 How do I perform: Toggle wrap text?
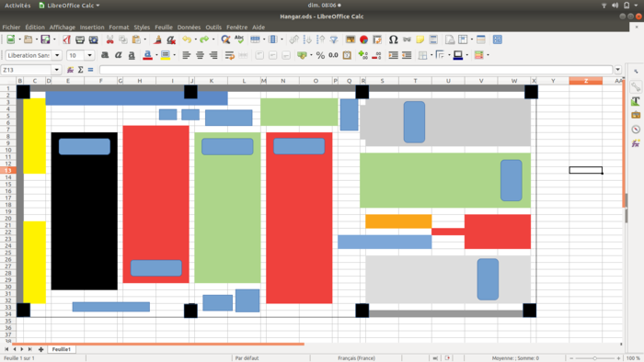(230, 55)
